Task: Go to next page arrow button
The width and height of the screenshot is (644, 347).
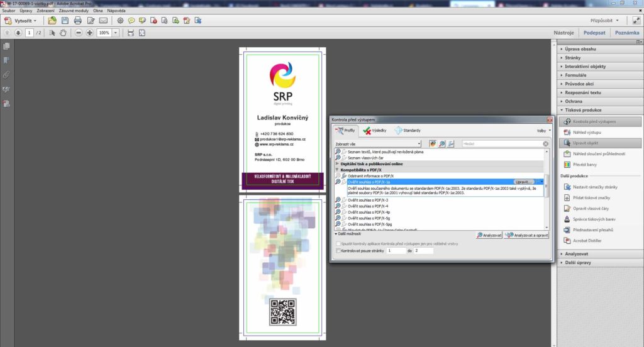Action: tap(18, 33)
